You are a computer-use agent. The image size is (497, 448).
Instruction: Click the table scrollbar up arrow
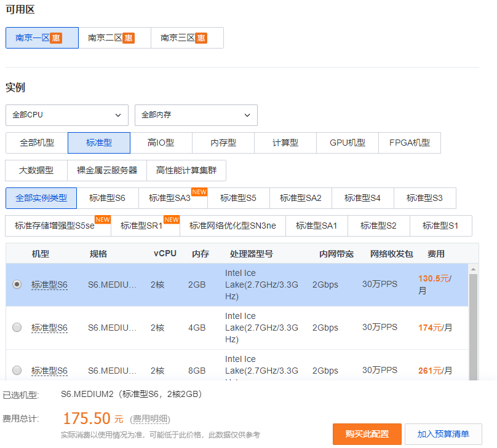point(473,269)
